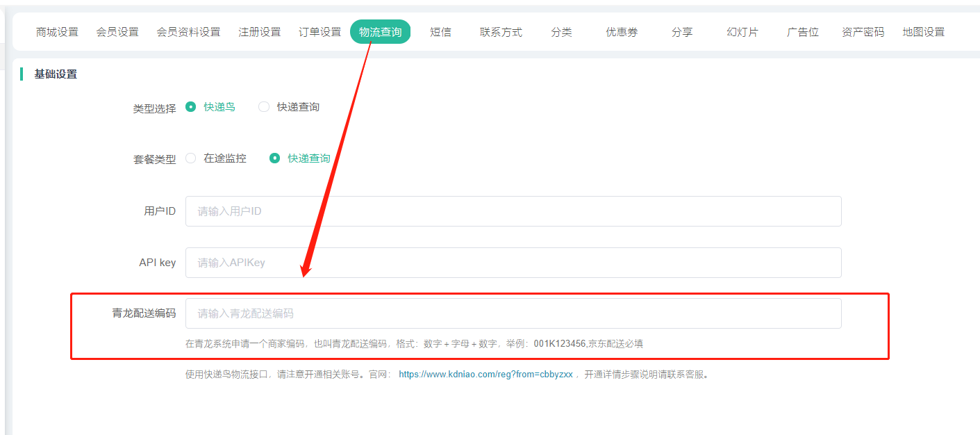This screenshot has height=435, width=980.
Task: Click note text 使用快递鸟物流接口
Action: (x=227, y=374)
